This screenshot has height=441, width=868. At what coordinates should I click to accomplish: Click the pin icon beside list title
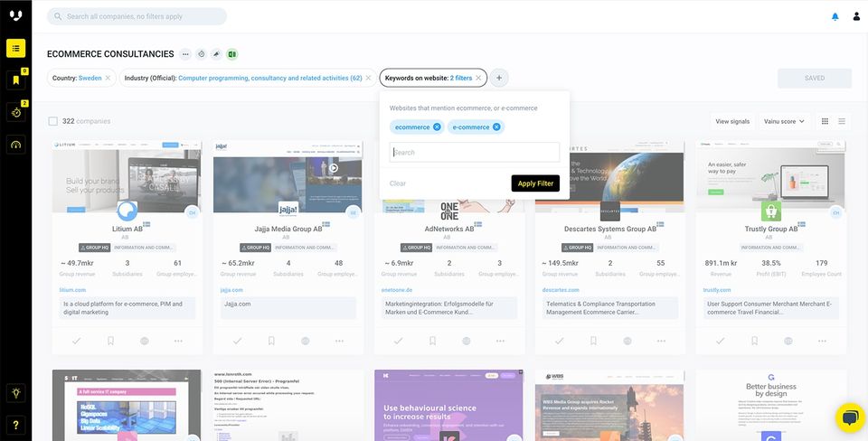pyautogui.click(x=217, y=54)
